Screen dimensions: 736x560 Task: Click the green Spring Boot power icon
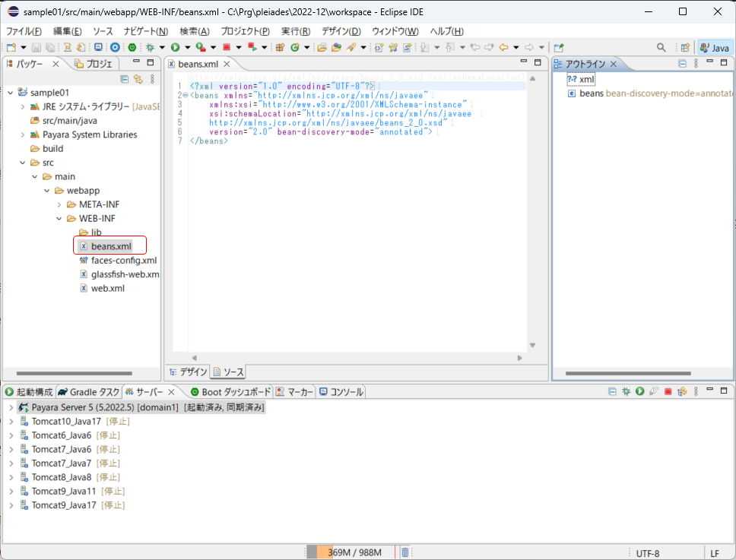point(132,47)
